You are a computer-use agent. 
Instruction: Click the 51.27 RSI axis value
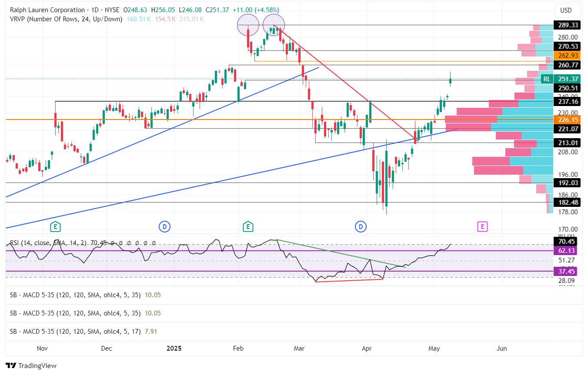(567, 261)
